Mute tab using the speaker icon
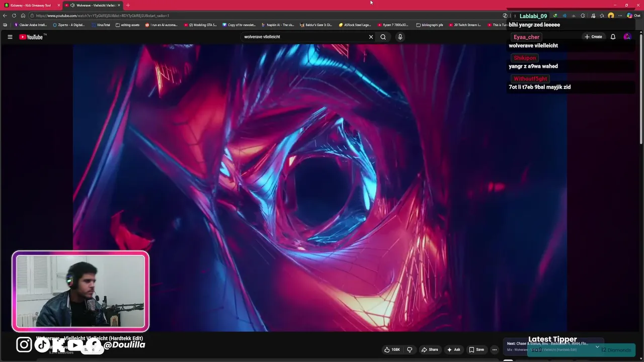The image size is (644, 362). click(x=73, y=5)
